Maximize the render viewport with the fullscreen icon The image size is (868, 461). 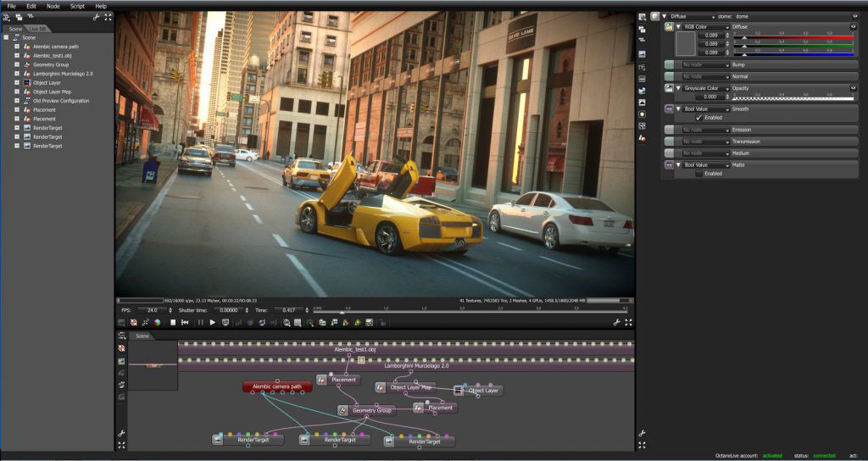628,322
